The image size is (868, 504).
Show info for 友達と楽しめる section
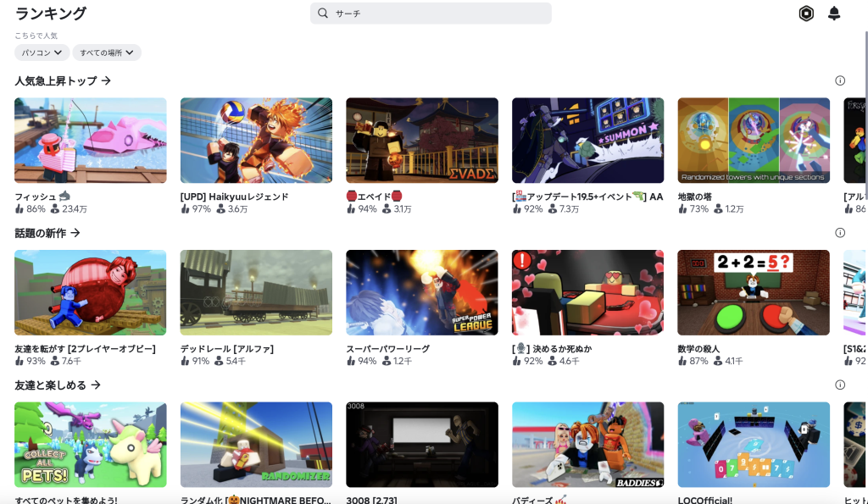click(x=840, y=385)
